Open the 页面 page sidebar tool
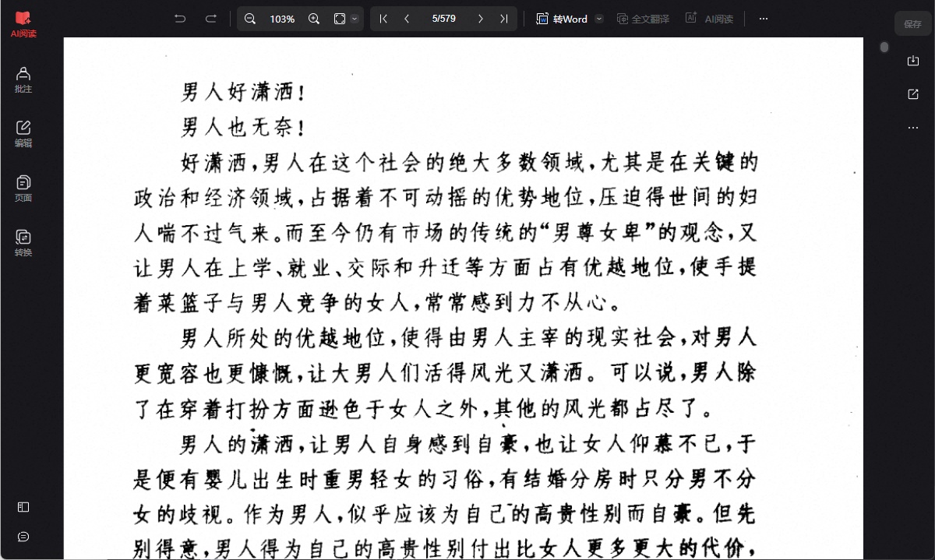This screenshot has height=560, width=935. pos(23,189)
